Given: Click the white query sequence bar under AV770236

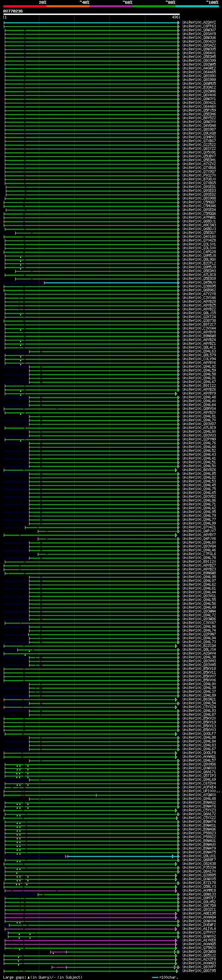Looking at the screenshot, I should (x=92, y=15).
